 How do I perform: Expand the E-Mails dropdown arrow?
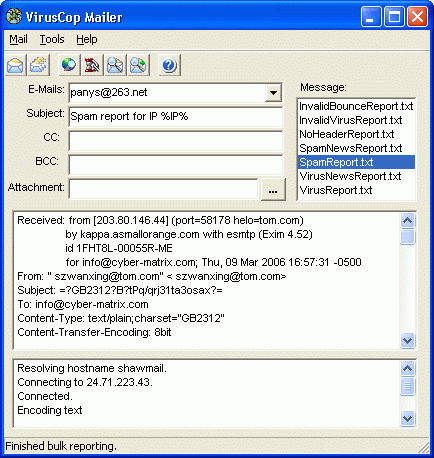point(273,92)
